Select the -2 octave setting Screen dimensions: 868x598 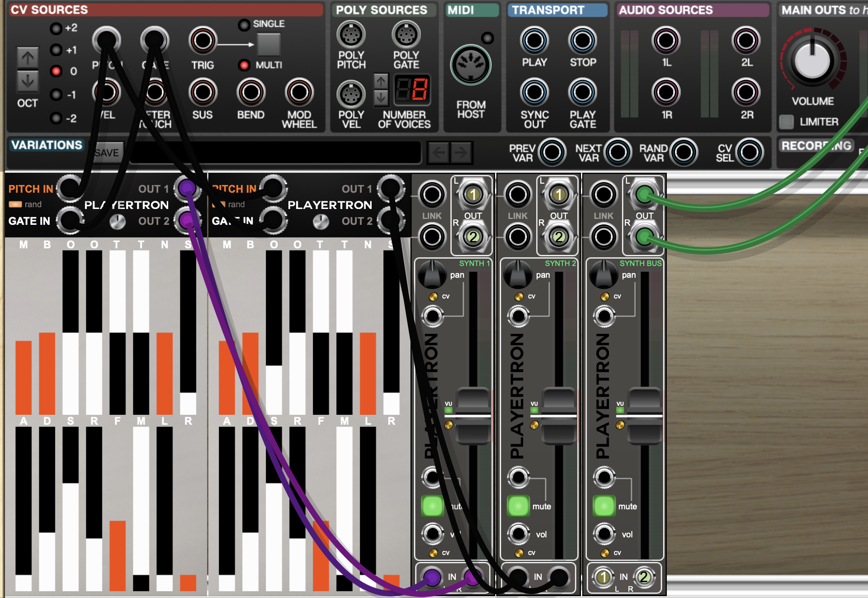pyautogui.click(x=56, y=118)
